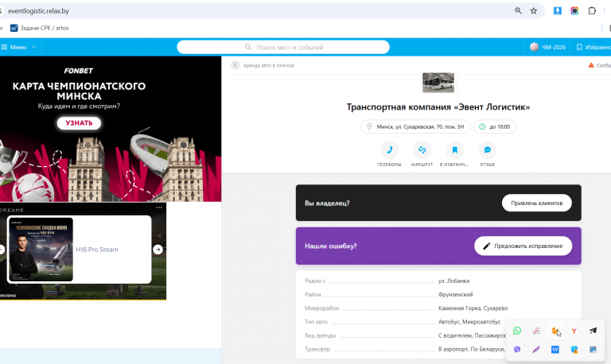Open Избранное bookmarks in header

tap(593, 47)
